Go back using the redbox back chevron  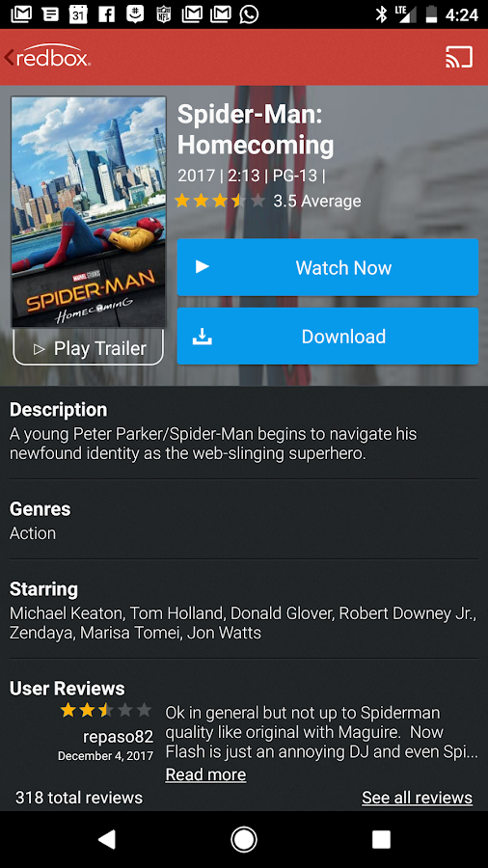(9, 57)
